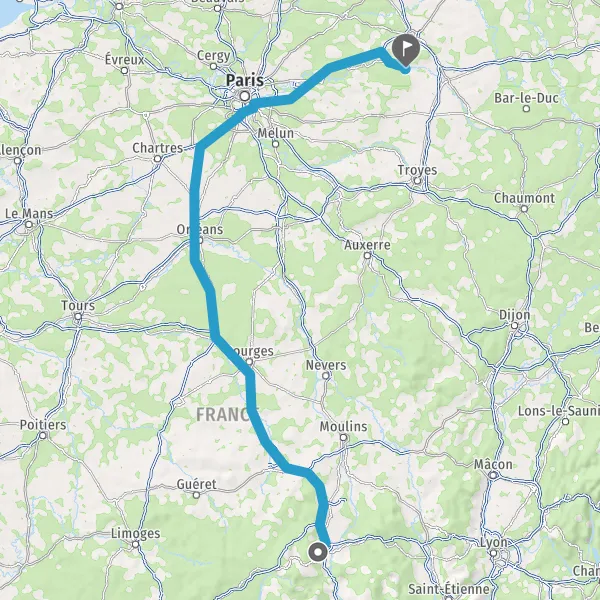The height and width of the screenshot is (600, 600).
Task: Click the Poitiers map label
Action: (43, 424)
